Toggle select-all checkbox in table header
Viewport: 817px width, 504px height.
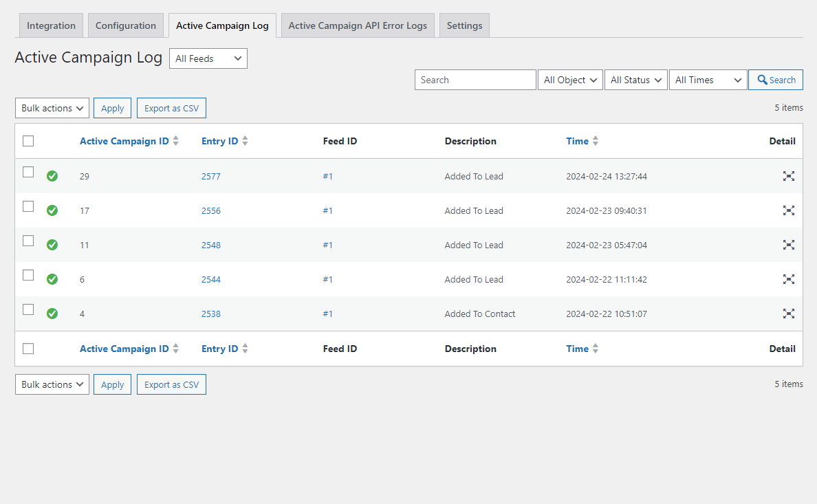(28, 141)
